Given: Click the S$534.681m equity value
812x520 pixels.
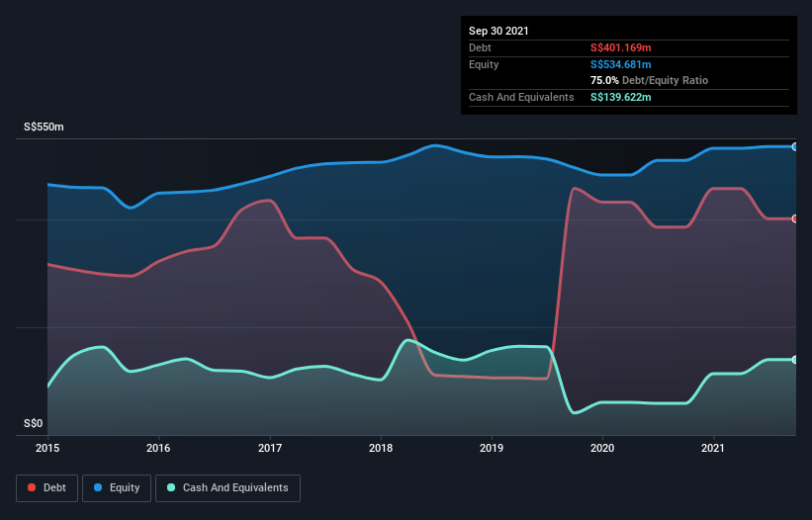Looking at the screenshot, I should (x=621, y=64).
